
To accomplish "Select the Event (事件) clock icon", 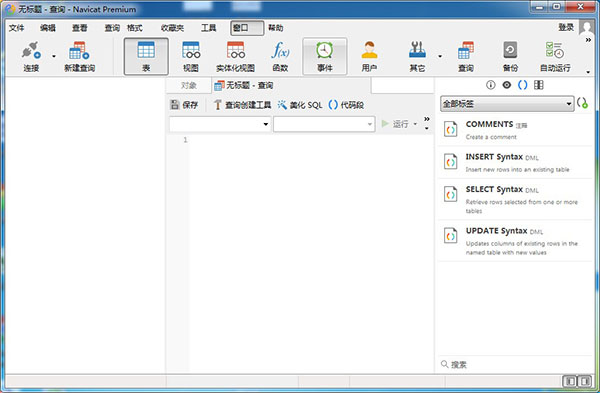I will (x=324, y=56).
